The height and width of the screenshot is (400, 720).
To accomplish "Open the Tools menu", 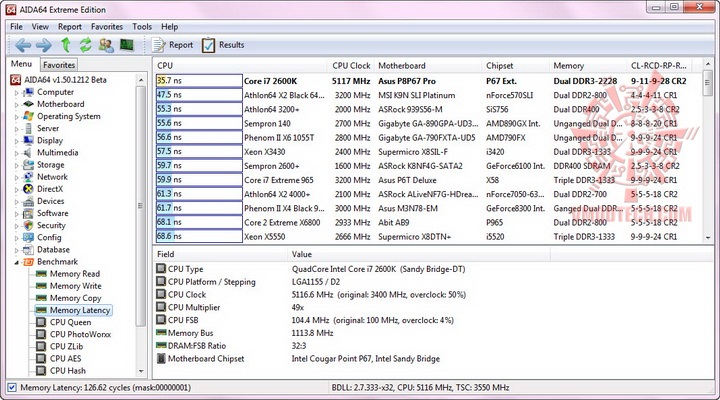I will (142, 27).
